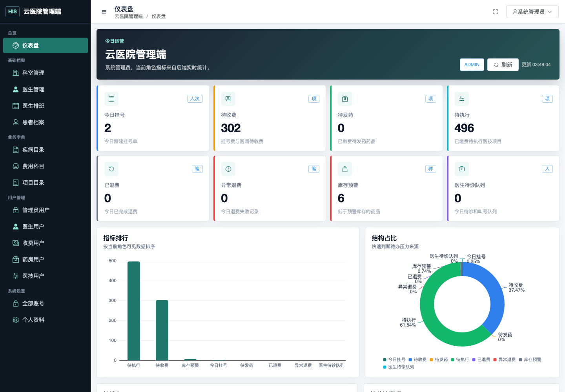Viewport: 565px width, 392px height.
Task: Click the ADMIN button in banner
Action: pos(472,65)
